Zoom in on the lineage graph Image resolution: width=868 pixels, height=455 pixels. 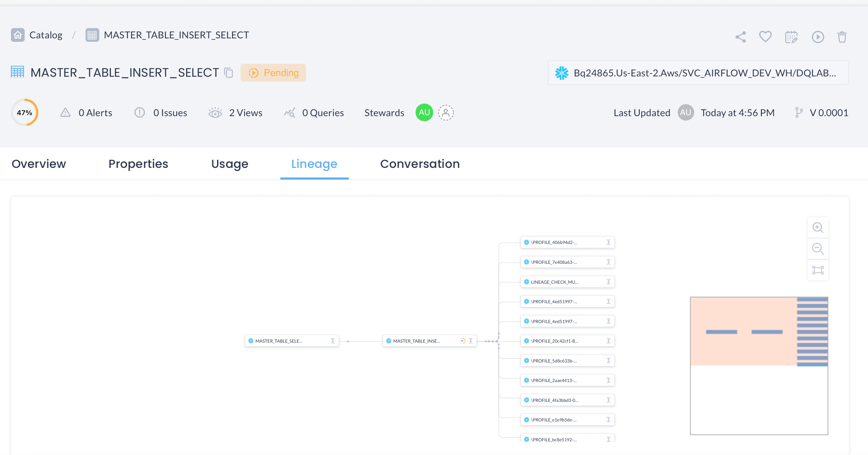pyautogui.click(x=818, y=227)
